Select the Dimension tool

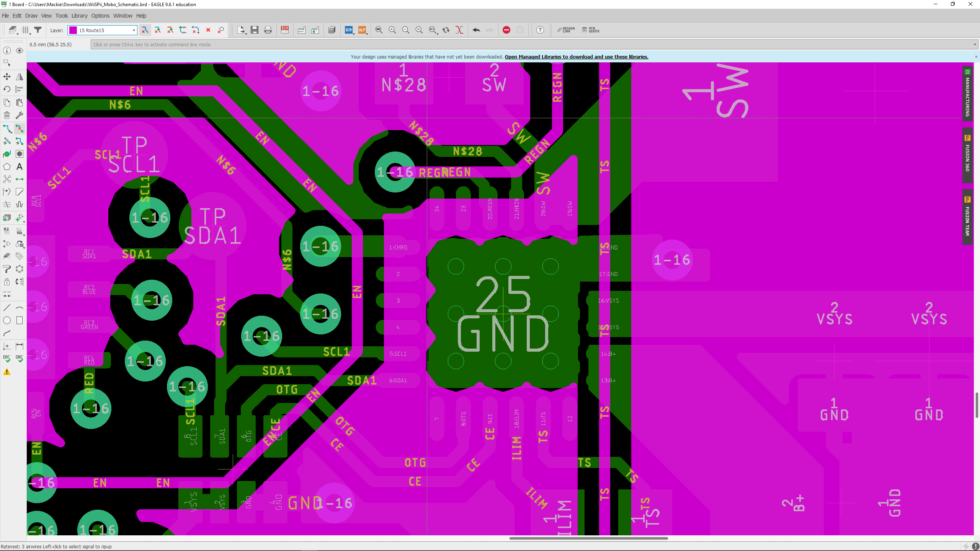click(20, 346)
